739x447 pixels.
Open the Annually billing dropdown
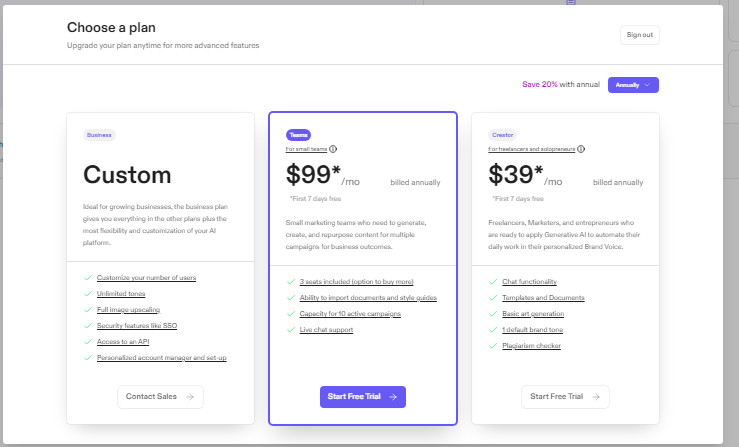633,85
